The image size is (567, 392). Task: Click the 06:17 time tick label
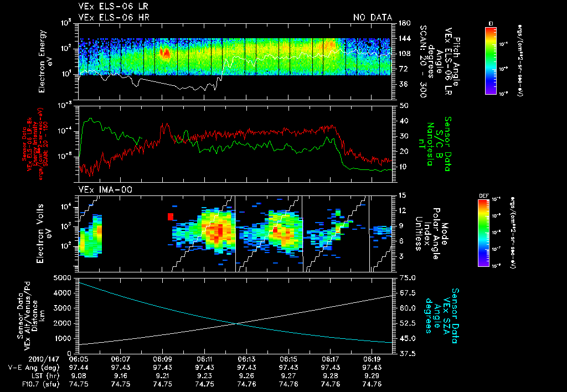tap(330, 359)
